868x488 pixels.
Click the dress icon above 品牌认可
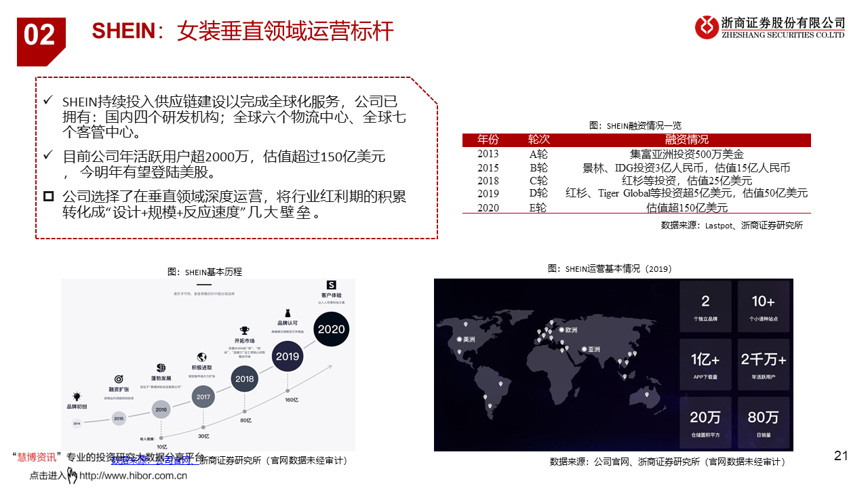288,313
